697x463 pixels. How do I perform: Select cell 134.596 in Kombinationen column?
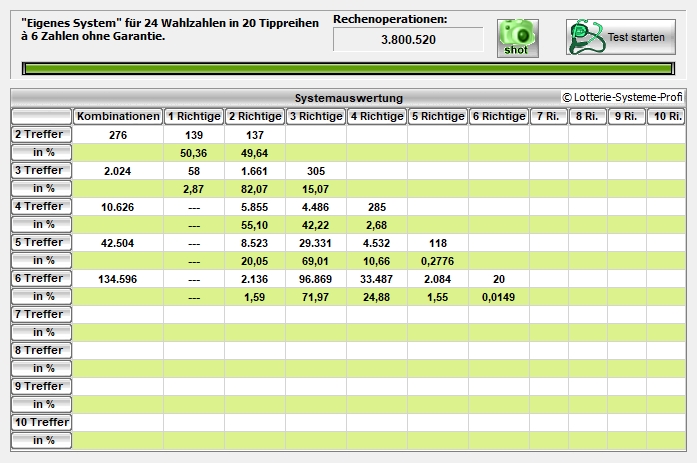[x=118, y=279]
